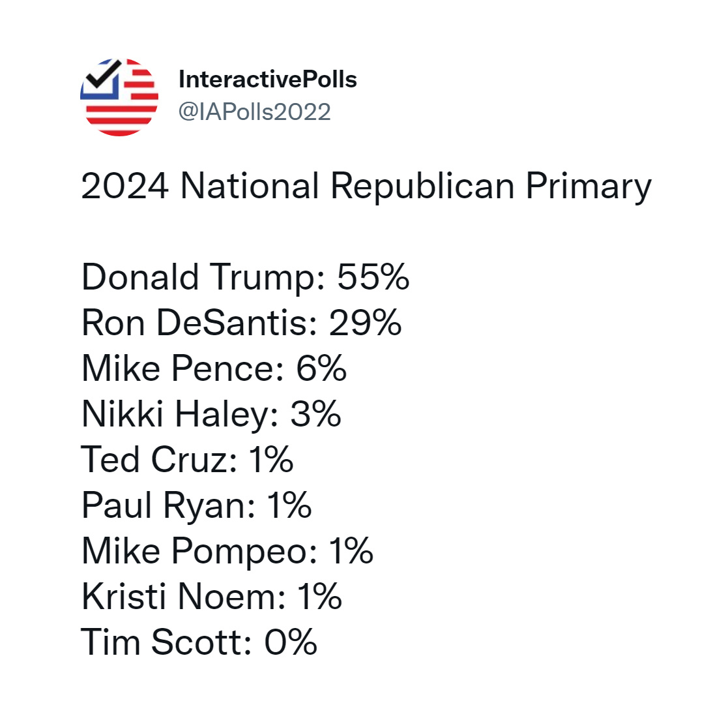Click the Nikki Haley: 3% line
The width and height of the screenshot is (728, 718).
point(211,414)
